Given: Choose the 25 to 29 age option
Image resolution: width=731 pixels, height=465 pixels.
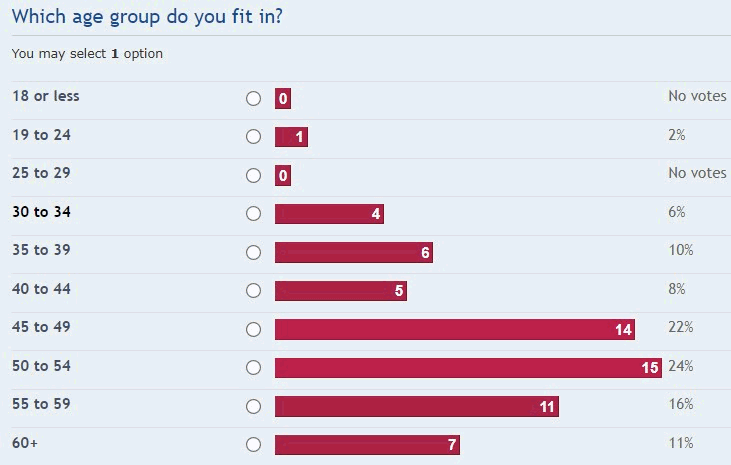Looking at the screenshot, I should [x=253, y=175].
